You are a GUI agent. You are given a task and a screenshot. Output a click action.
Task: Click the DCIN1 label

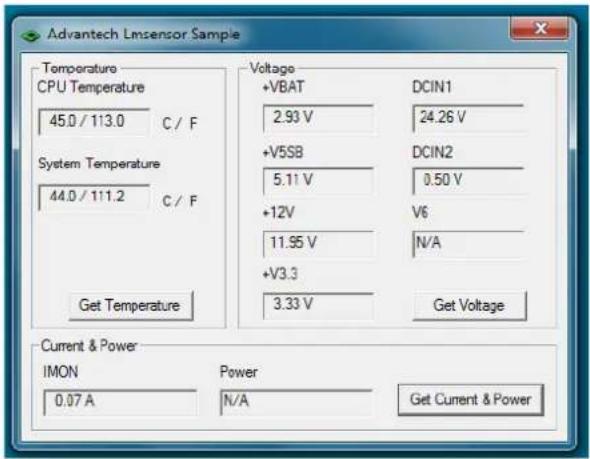coord(432,87)
